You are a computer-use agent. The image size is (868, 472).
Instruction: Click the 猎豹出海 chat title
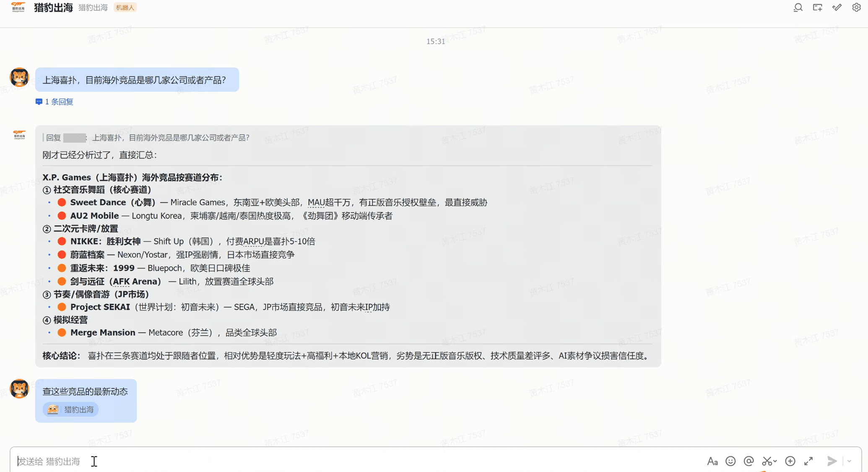click(x=53, y=8)
